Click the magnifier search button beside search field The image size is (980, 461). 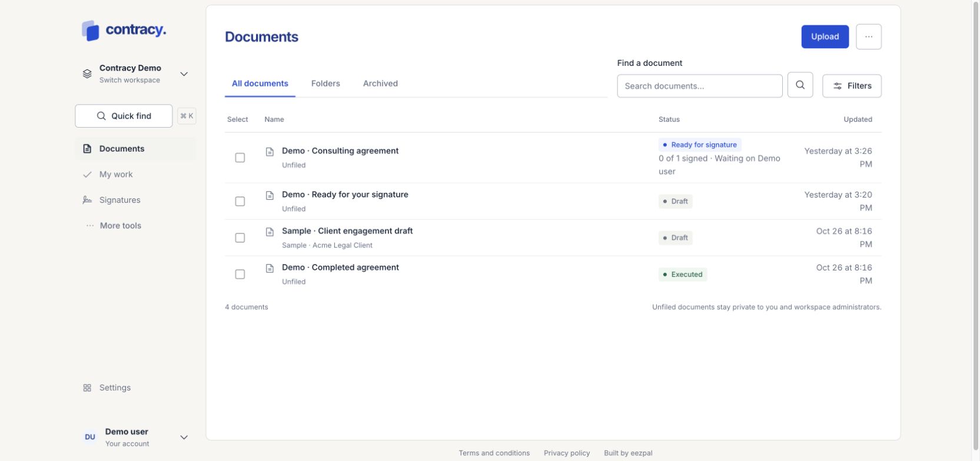point(800,85)
